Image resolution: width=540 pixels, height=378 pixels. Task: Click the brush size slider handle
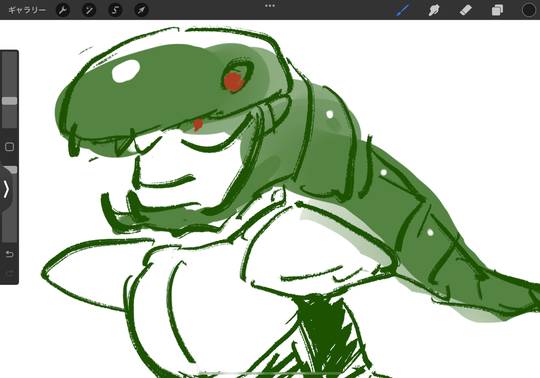tap(9, 101)
